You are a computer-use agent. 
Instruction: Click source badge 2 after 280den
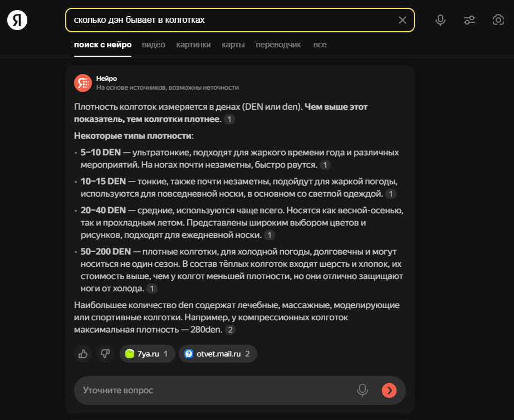[x=230, y=330]
